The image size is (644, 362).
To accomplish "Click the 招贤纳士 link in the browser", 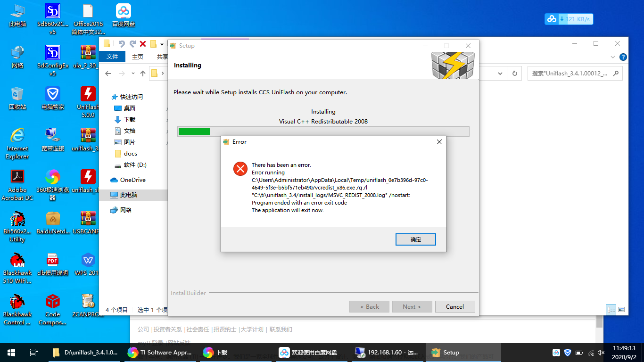I will click(224, 329).
